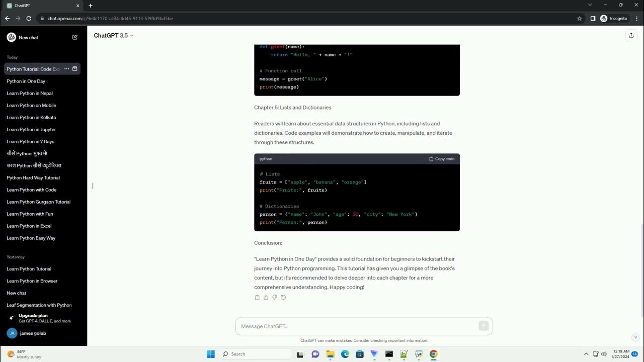Viewport: 644px width, 362px height.
Task: Open the Learn Python in Nepal chat
Action: coord(42,93)
